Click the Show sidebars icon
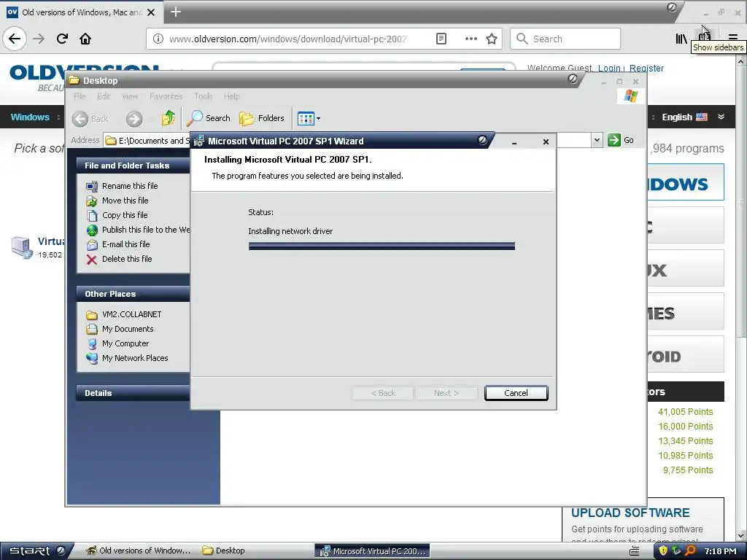747x560 pixels. (x=705, y=37)
